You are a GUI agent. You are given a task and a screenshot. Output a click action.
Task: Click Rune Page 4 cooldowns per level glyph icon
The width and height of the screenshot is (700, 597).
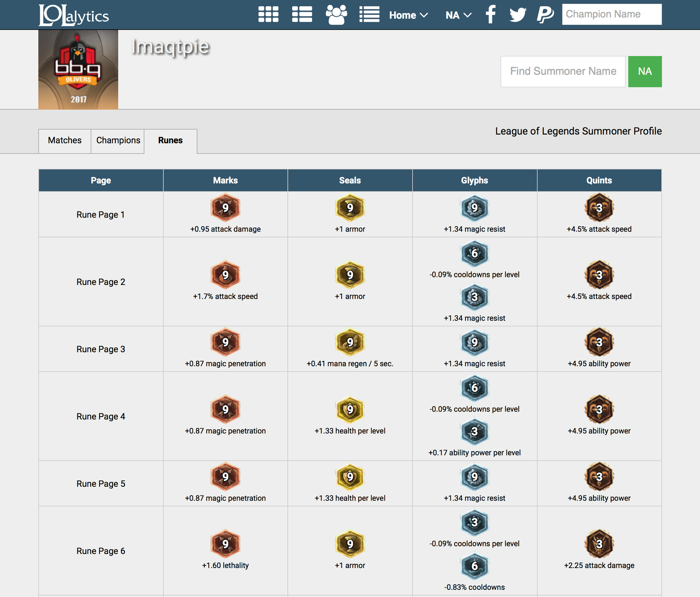(474, 388)
